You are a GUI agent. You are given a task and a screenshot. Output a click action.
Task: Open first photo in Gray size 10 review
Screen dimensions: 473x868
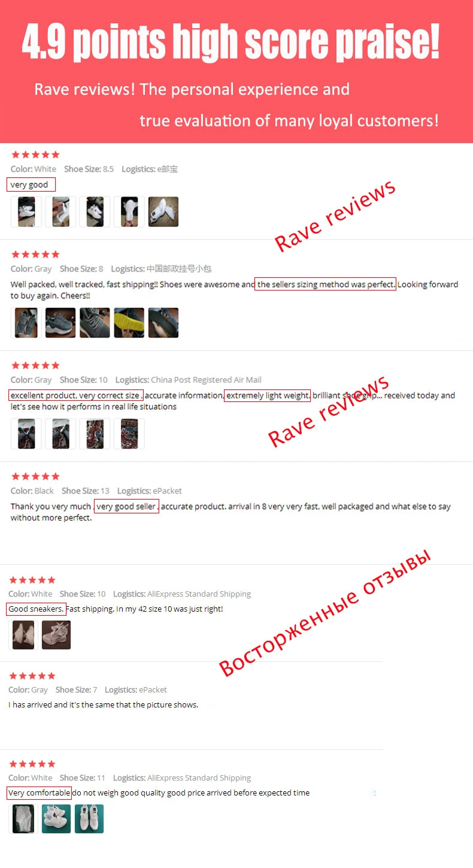[26, 434]
